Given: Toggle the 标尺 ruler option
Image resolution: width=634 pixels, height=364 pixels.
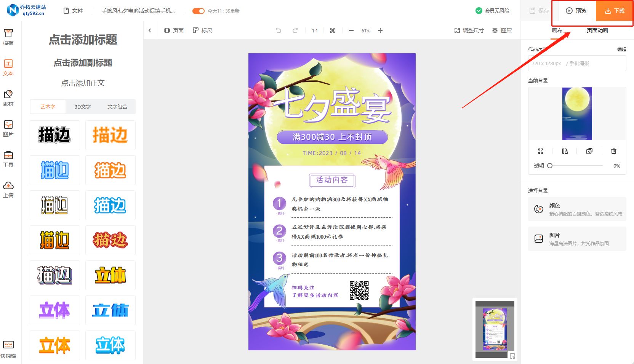Looking at the screenshot, I should point(202,30).
